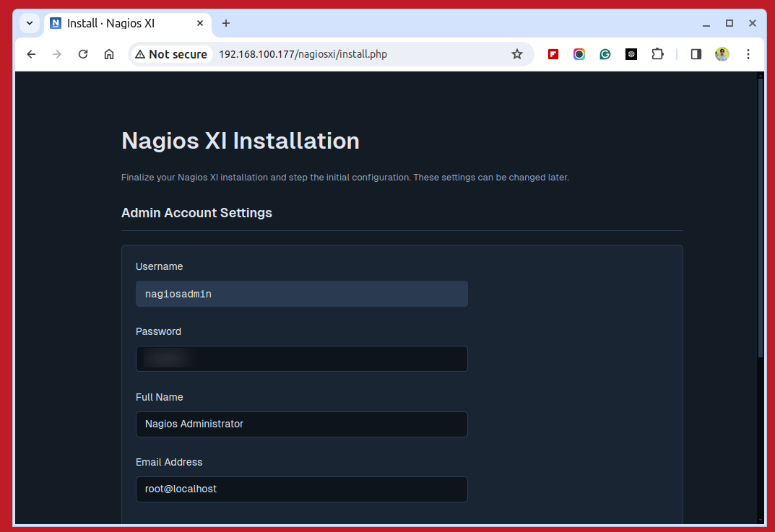Toggle the browser side panel

pos(696,54)
